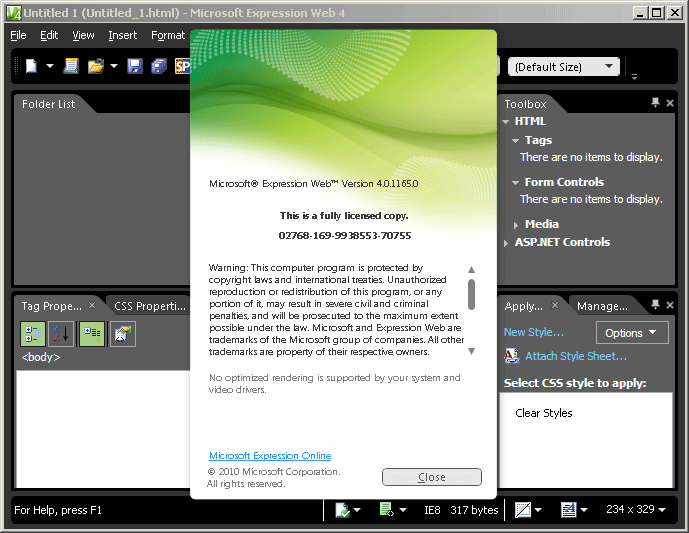Open the Edit menu

[49, 35]
